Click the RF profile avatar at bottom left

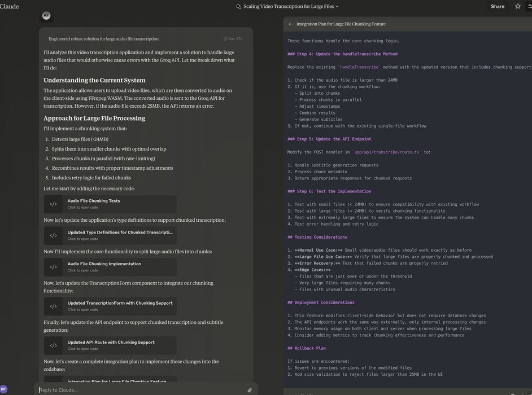(x=3, y=389)
